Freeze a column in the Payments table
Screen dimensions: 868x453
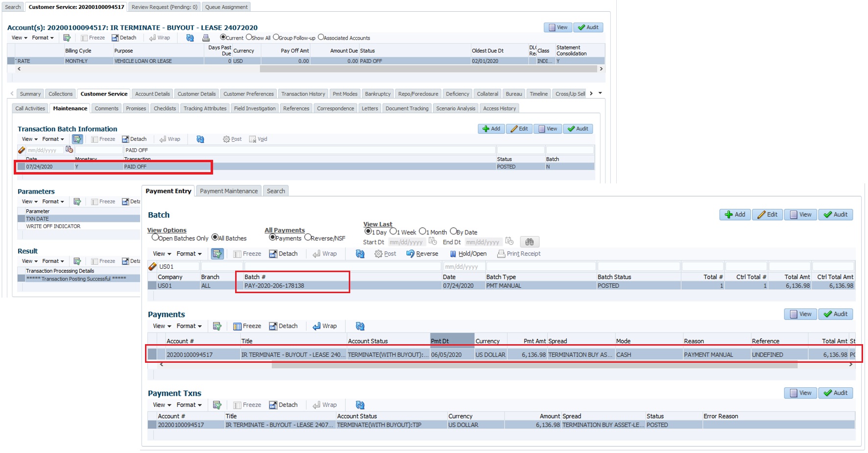coord(247,327)
